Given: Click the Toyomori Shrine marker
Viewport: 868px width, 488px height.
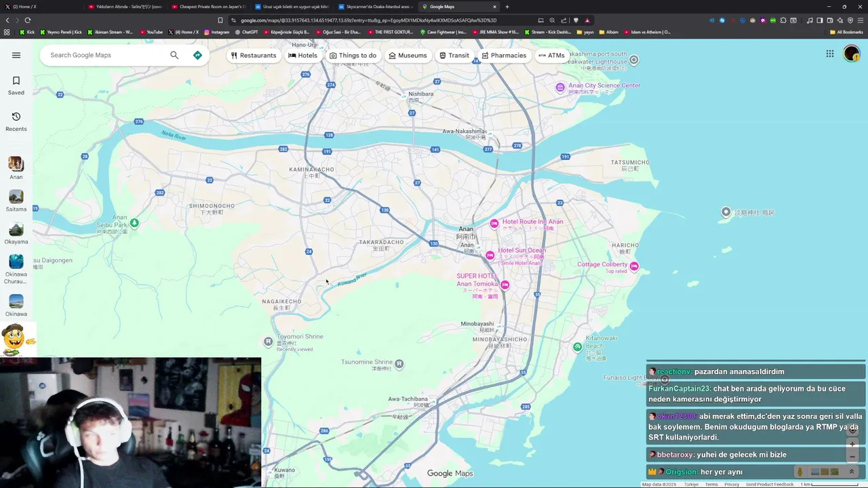Looking at the screenshot, I should [x=269, y=342].
